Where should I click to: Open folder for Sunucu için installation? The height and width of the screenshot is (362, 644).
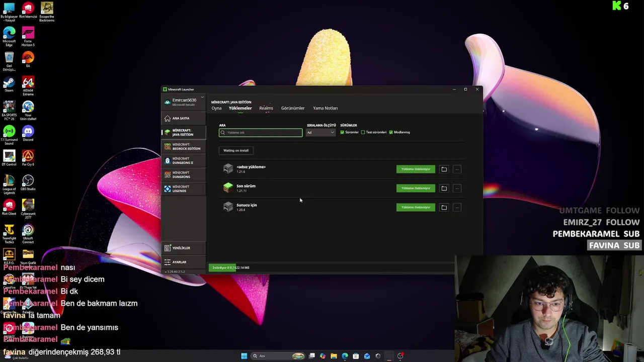pos(444,207)
